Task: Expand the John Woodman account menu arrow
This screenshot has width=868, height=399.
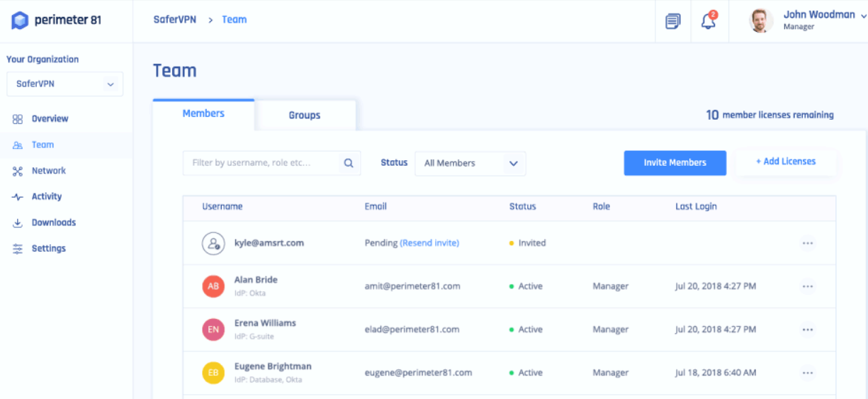Action: (x=862, y=16)
